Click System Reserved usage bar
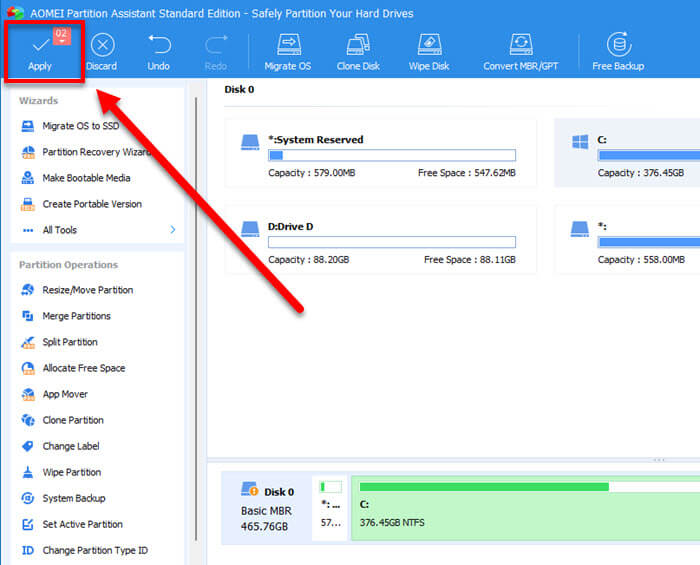Screen dimensions: 700x565 click(392, 155)
